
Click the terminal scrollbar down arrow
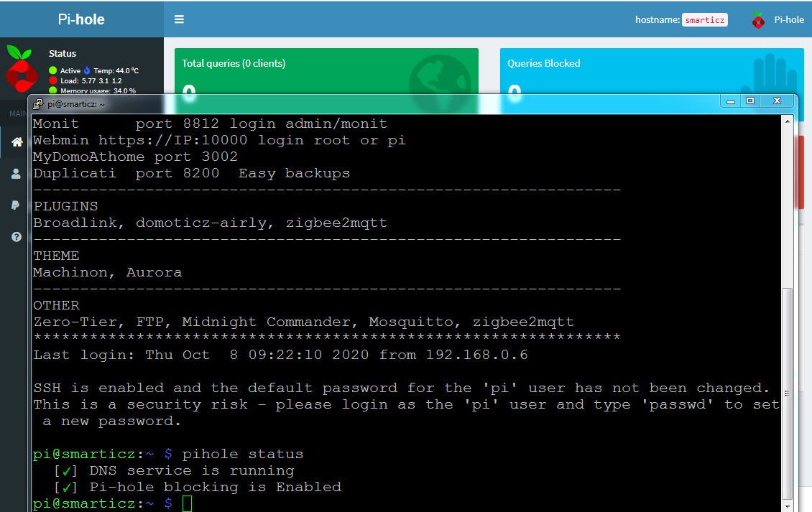(x=787, y=506)
